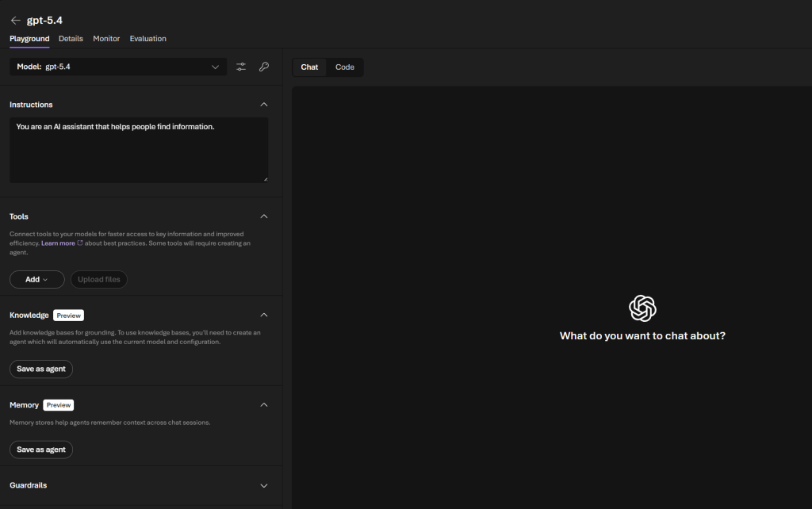The image size is (812, 509).
Task: Collapse the Knowledge section
Action: [x=264, y=315]
